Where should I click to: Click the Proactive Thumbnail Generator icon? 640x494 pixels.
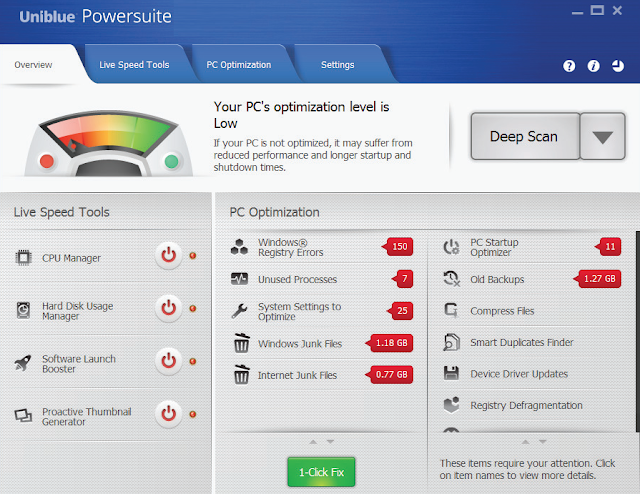[x=23, y=416]
